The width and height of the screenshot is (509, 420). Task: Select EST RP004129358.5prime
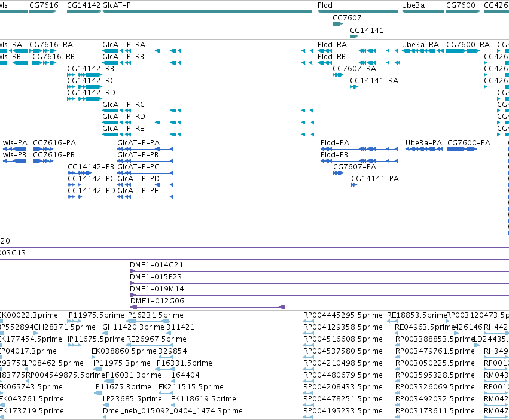[x=343, y=327]
